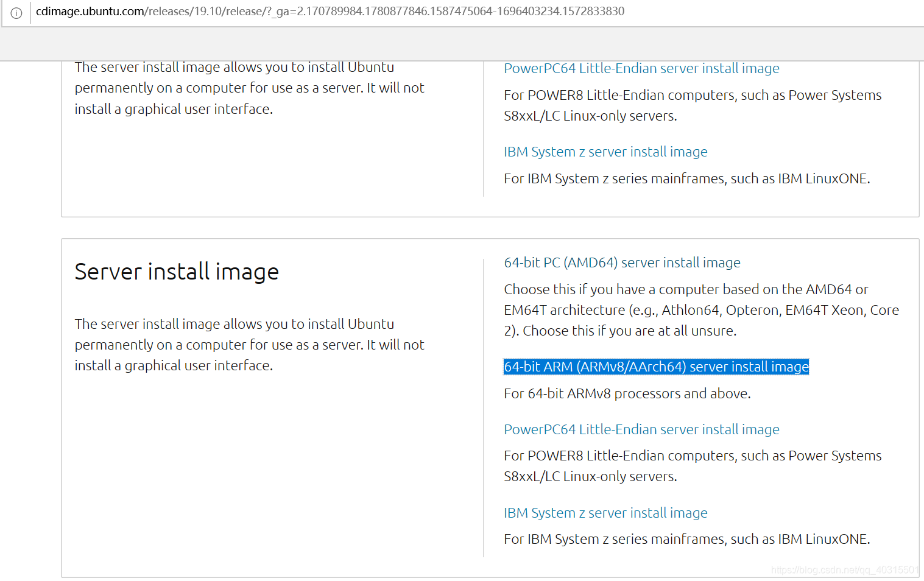Open upper IBM System z server install image link
Screen dimensions: 924x581
[605, 152]
